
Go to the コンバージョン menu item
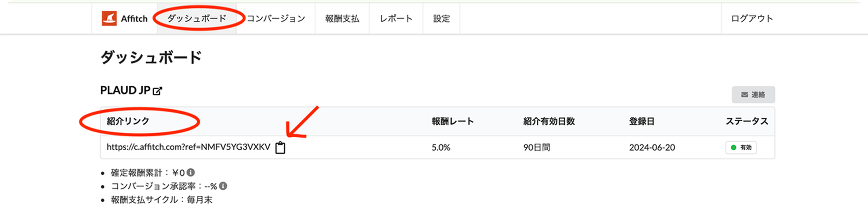coord(276,18)
